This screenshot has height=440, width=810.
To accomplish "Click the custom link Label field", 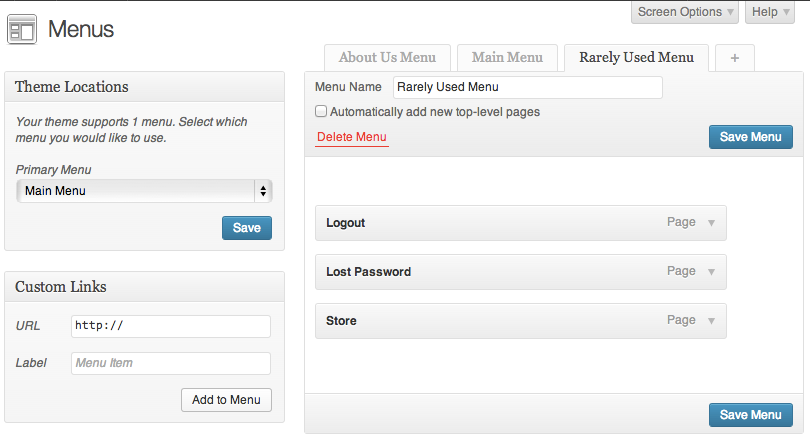I will (171, 363).
